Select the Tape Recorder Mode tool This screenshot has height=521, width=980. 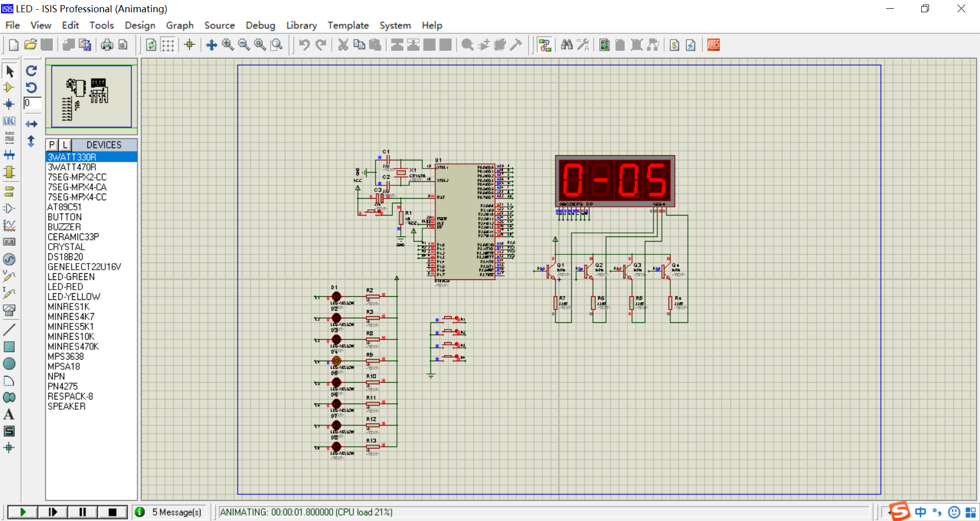coord(9,242)
